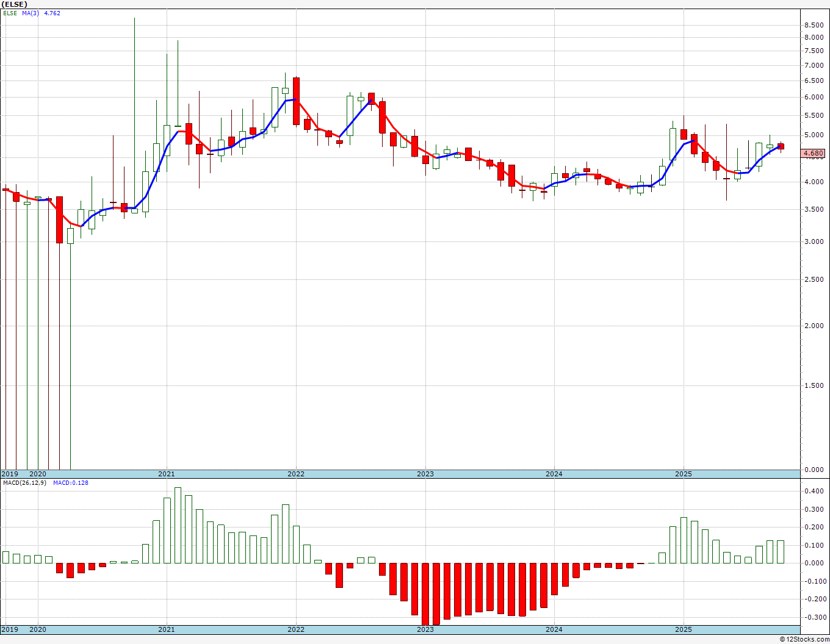
Task: Select the MACD:0.128 value readout
Action: (71, 483)
